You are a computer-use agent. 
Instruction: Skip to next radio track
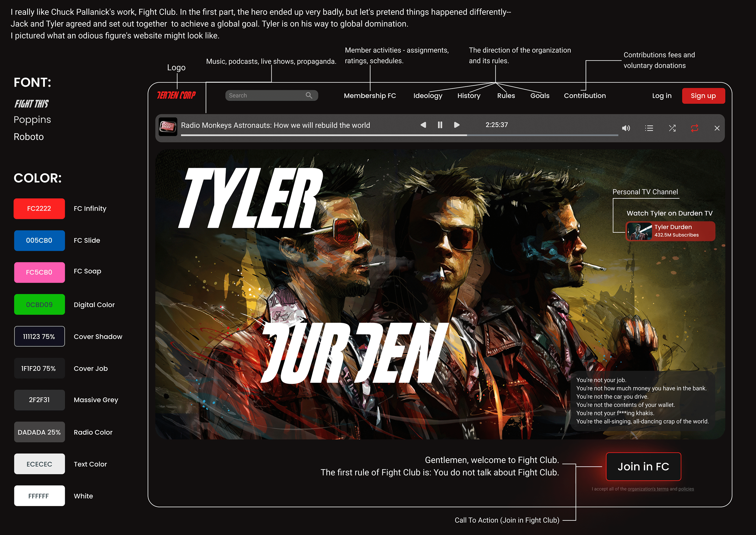click(x=456, y=125)
